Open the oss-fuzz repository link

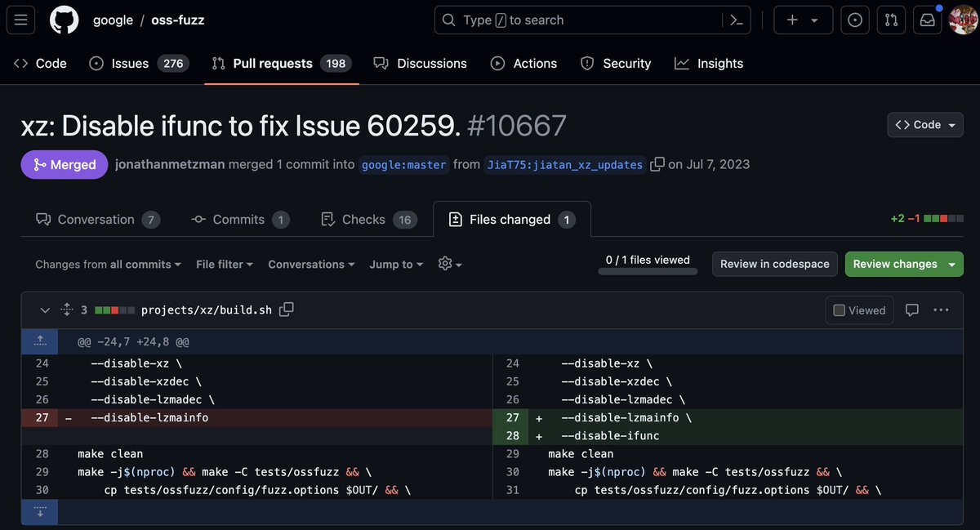178,20
